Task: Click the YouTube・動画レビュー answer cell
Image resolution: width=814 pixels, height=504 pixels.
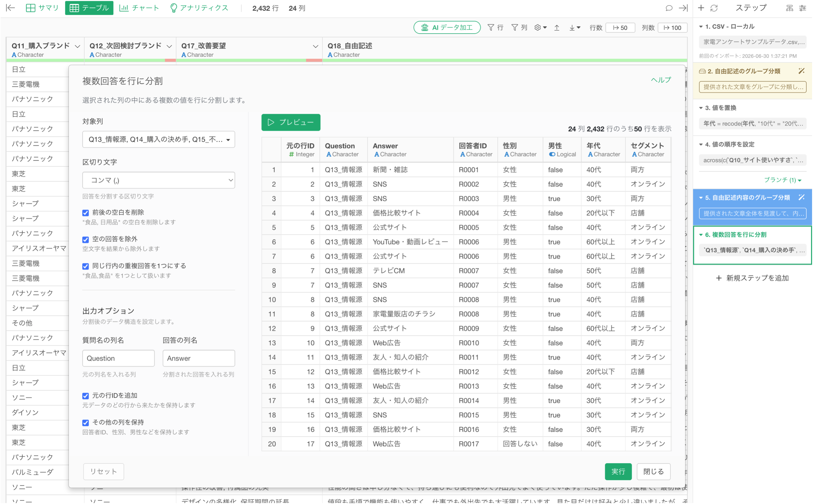Action: pos(410,242)
